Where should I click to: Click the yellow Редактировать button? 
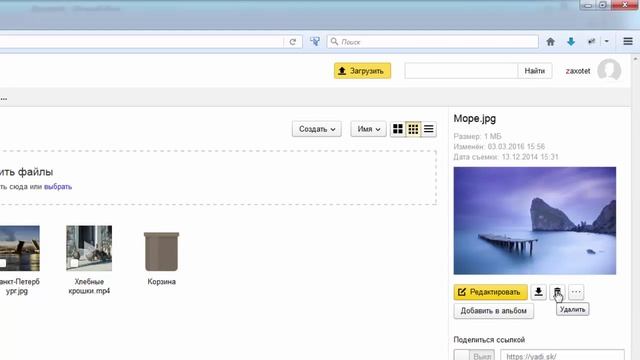coord(491,292)
